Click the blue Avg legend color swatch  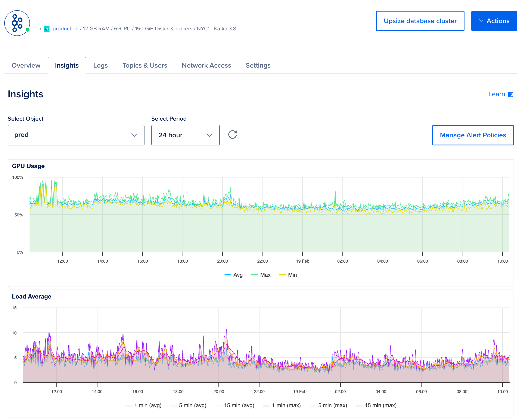click(x=228, y=275)
